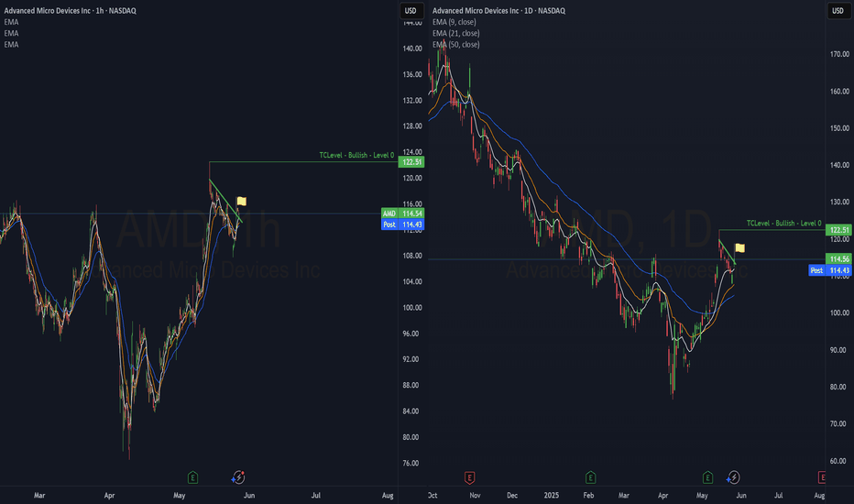Open green earnings E icon near May on 1D chart
The width and height of the screenshot is (854, 504).
[707, 477]
